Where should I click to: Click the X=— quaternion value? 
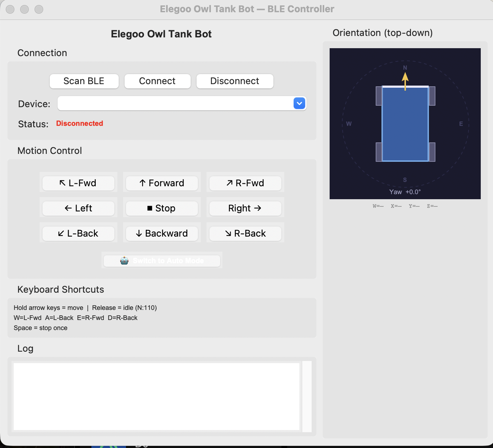point(396,206)
